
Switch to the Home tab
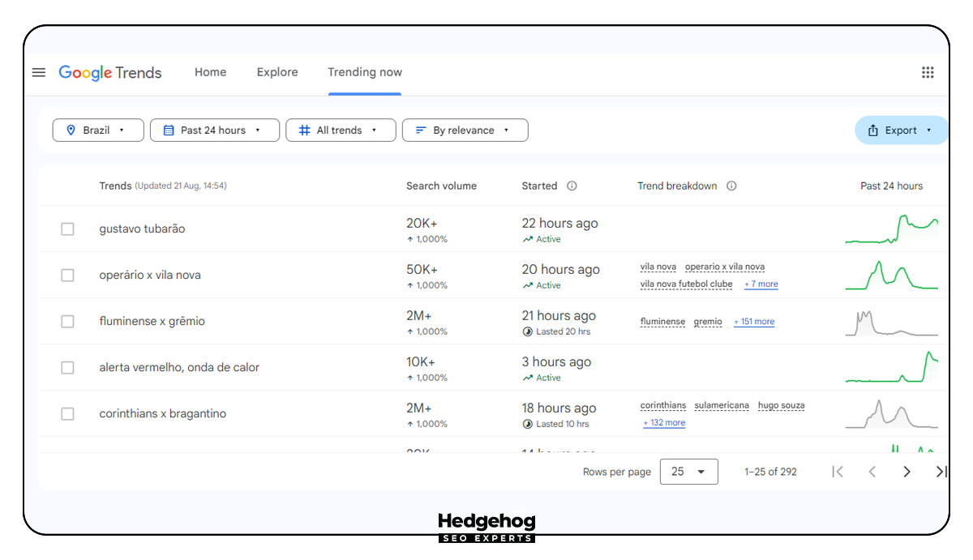pyautogui.click(x=211, y=72)
